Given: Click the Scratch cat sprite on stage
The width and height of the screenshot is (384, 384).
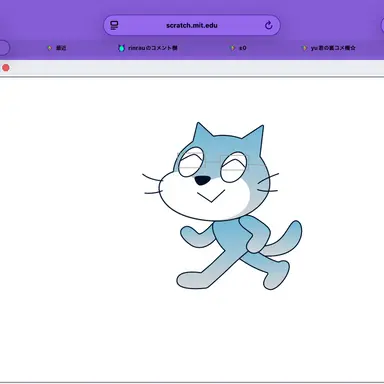Looking at the screenshot, I should pos(222,206).
